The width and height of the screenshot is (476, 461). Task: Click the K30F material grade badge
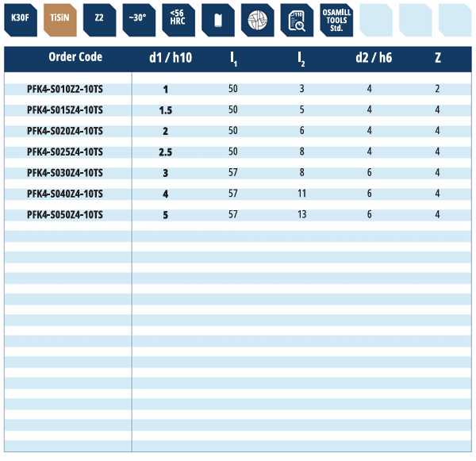click(x=20, y=19)
